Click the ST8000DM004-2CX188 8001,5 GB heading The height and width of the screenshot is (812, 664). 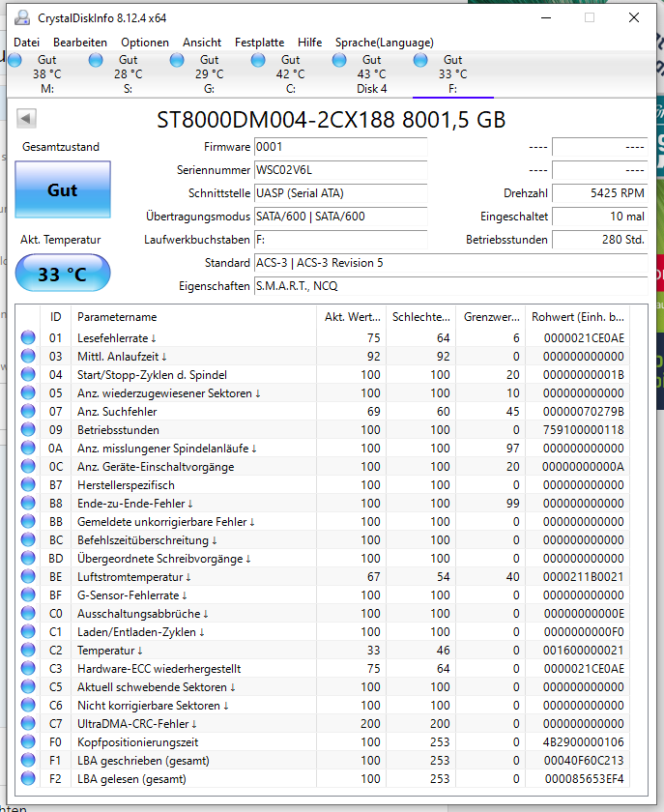(x=331, y=120)
